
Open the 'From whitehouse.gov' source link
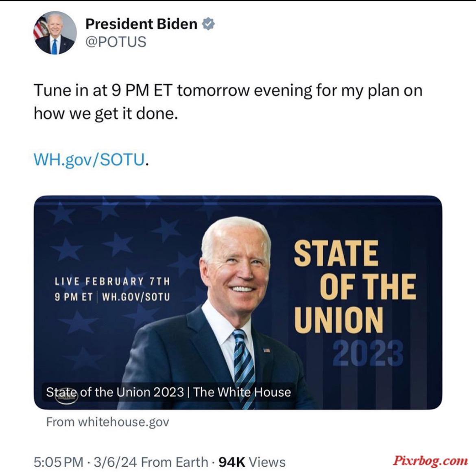(x=107, y=422)
